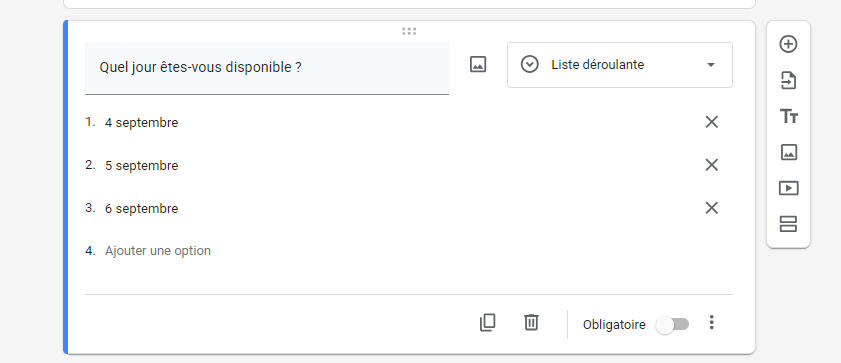Delete the question with trash icon
841x363 pixels.
(x=531, y=323)
